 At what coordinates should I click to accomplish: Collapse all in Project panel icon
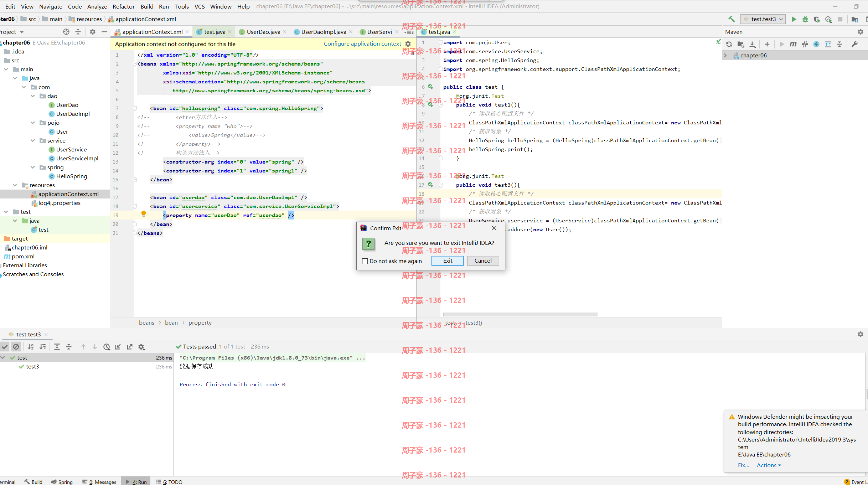(x=78, y=32)
